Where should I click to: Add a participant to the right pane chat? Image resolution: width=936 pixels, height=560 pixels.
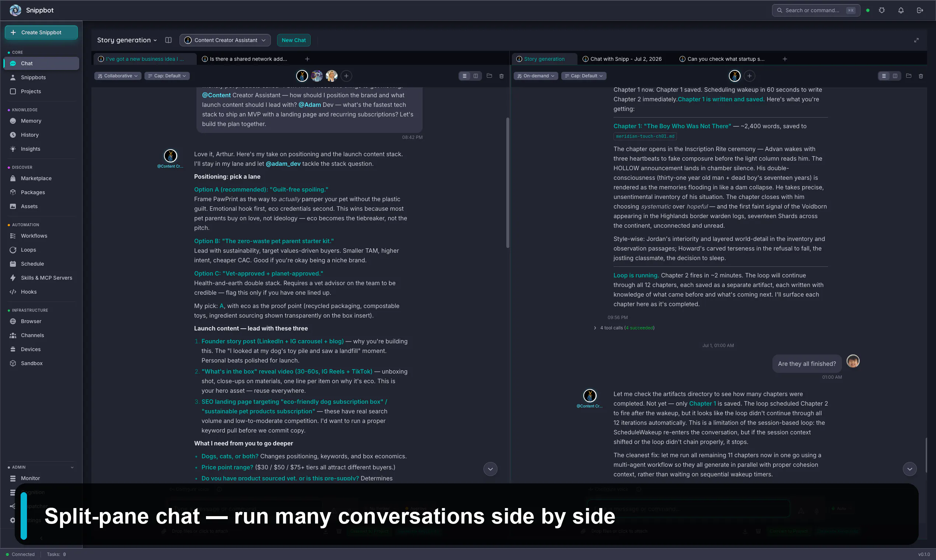point(749,76)
